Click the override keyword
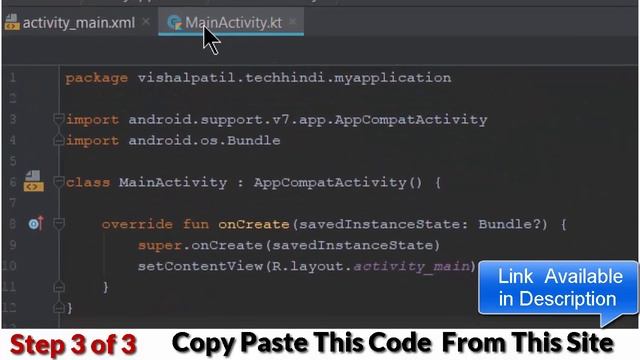This screenshot has width=640, height=360. [137, 224]
